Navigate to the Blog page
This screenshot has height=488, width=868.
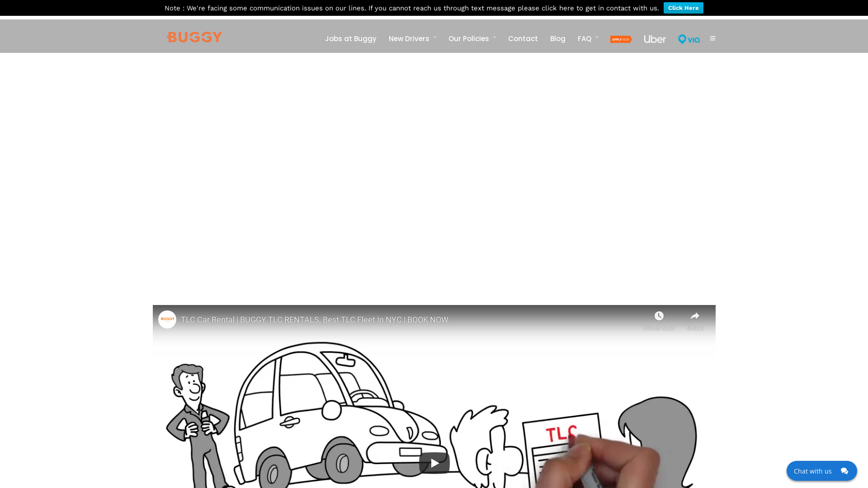[557, 39]
